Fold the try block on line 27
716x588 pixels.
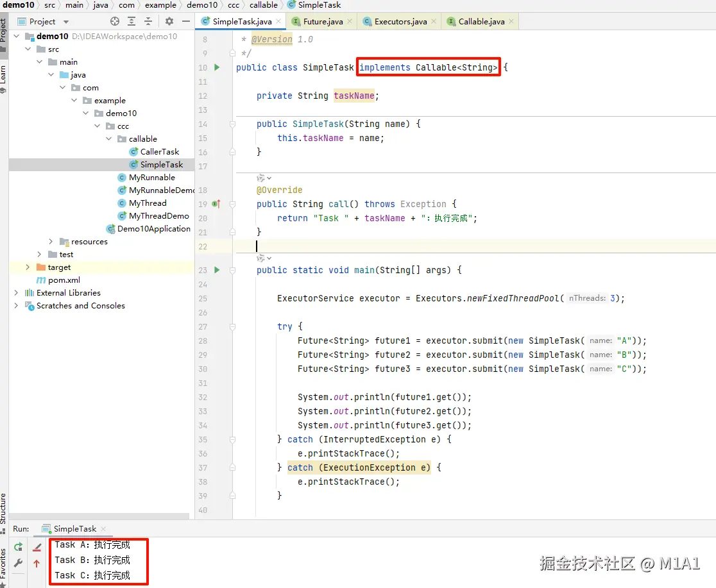pos(232,326)
